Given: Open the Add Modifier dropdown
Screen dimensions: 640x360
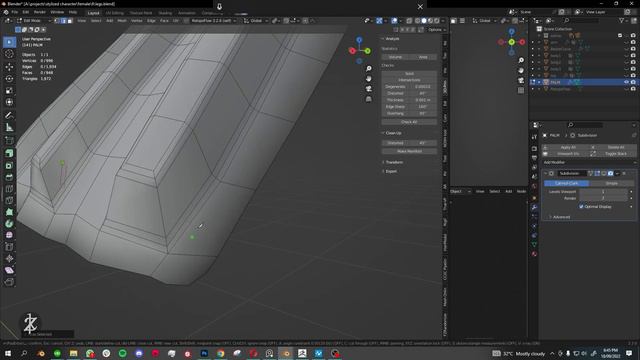Looking at the screenshot, I should [589, 162].
